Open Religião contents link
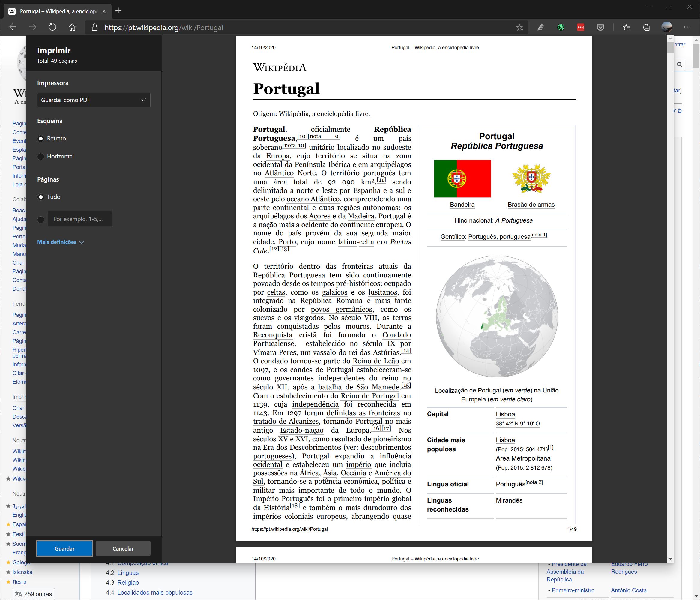The height and width of the screenshot is (600, 700). [128, 582]
